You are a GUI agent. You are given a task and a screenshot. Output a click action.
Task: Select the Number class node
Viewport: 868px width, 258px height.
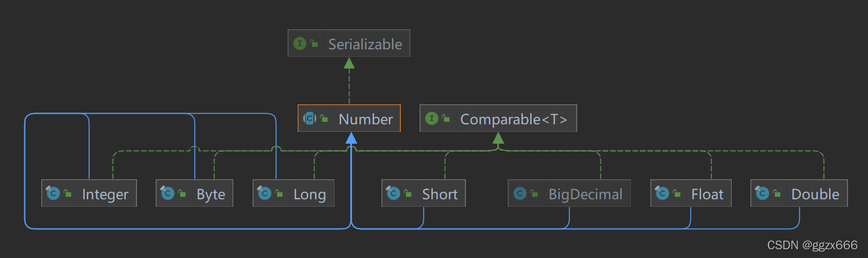pyautogui.click(x=349, y=119)
